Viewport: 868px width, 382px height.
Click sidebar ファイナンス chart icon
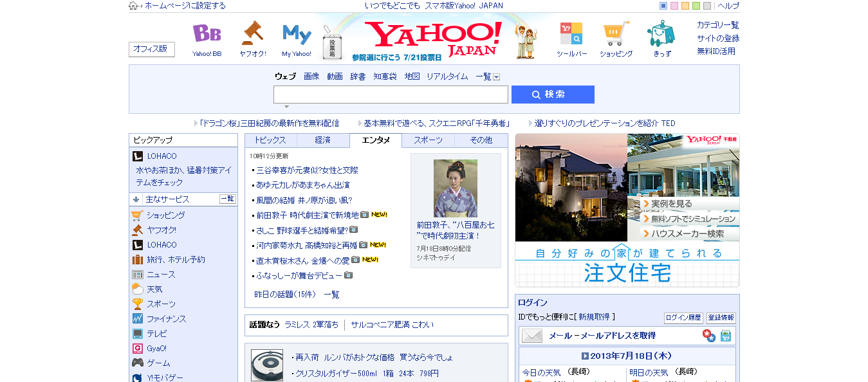137,319
